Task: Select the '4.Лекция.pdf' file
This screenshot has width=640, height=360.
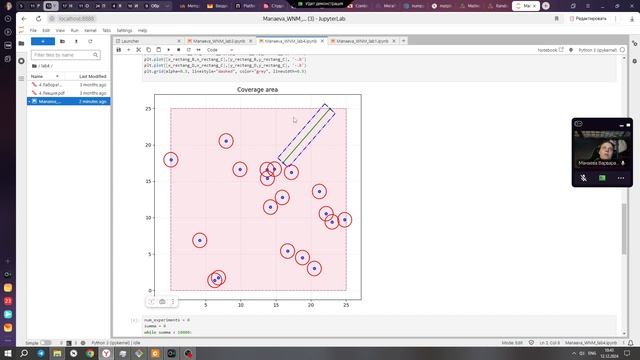Action: (x=69, y=93)
